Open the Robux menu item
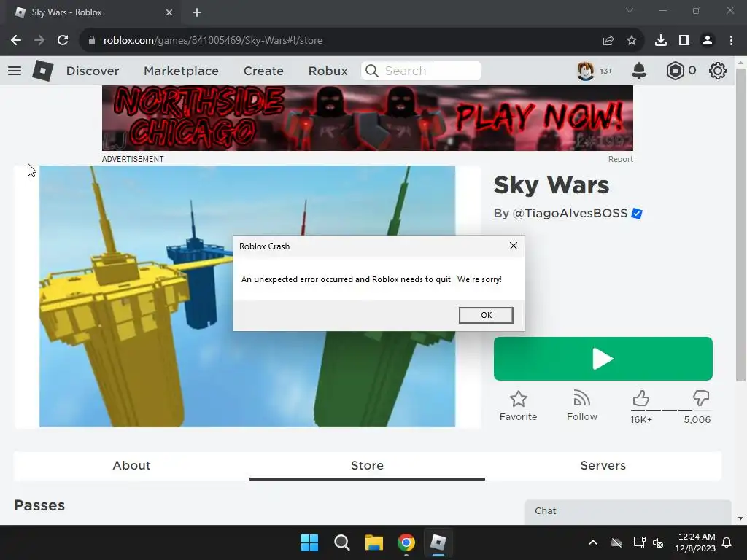The height and width of the screenshot is (560, 747). click(x=328, y=71)
